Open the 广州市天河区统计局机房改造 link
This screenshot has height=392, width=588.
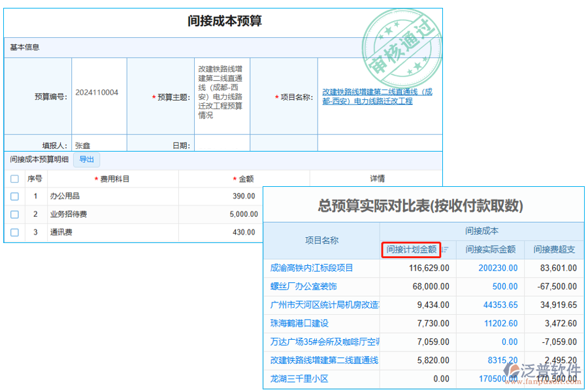(x=324, y=305)
